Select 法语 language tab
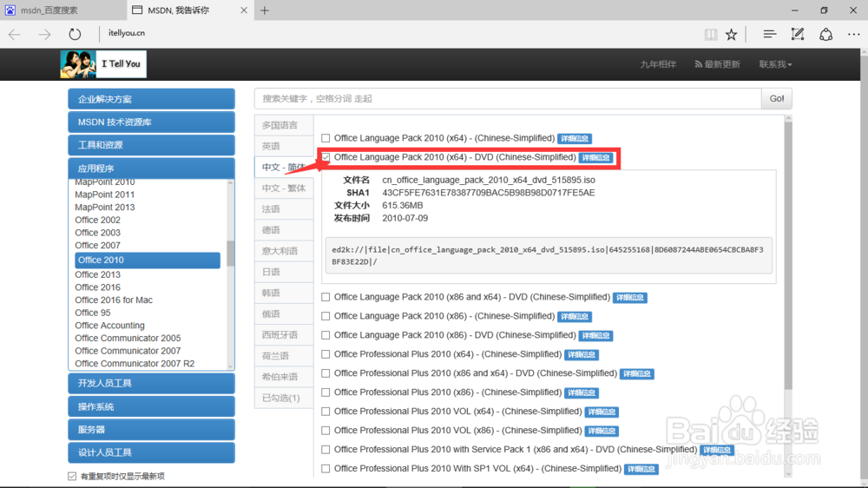868x488 pixels. (x=284, y=209)
